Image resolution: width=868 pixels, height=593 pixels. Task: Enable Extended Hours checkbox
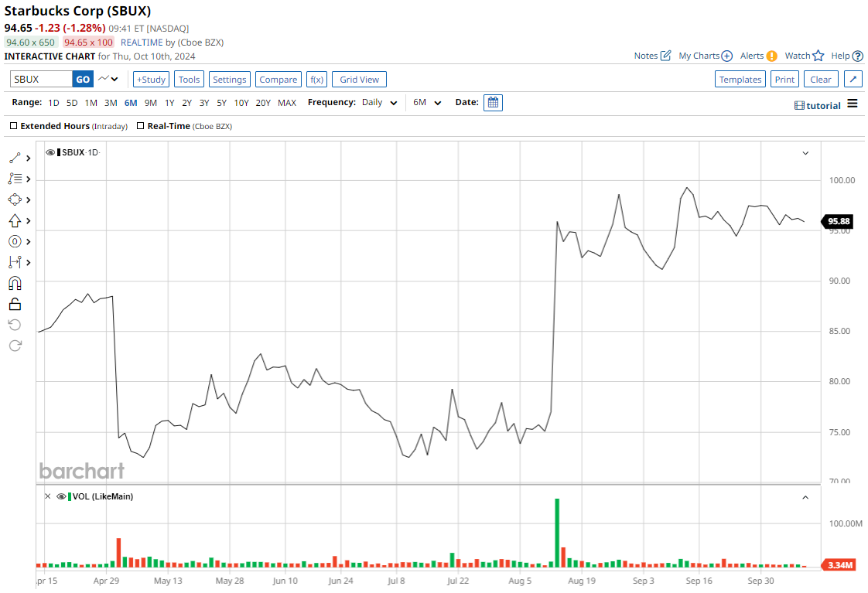(x=14, y=125)
